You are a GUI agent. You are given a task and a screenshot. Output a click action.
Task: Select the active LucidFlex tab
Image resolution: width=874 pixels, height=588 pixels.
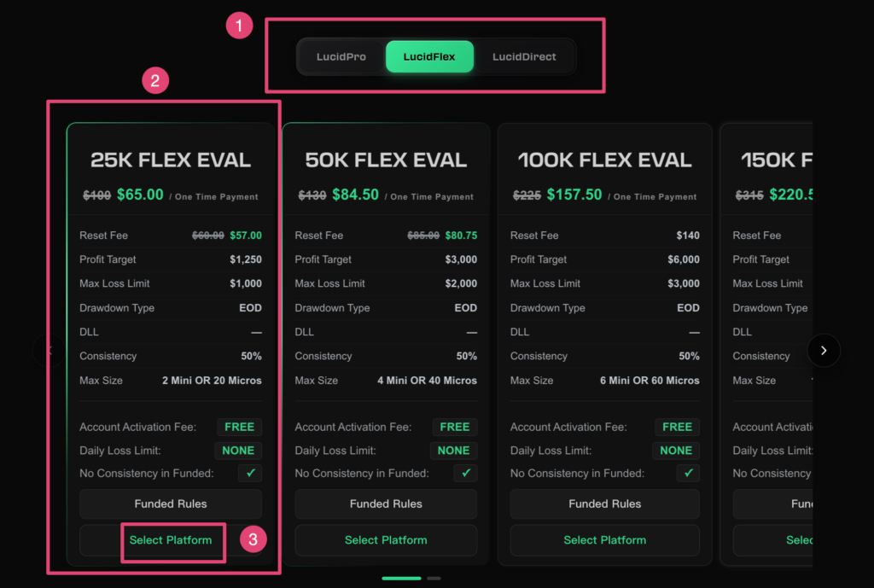point(429,57)
